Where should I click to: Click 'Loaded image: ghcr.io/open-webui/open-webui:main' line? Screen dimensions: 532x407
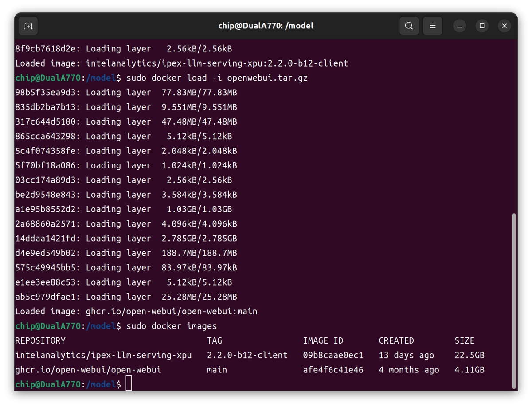136,312
